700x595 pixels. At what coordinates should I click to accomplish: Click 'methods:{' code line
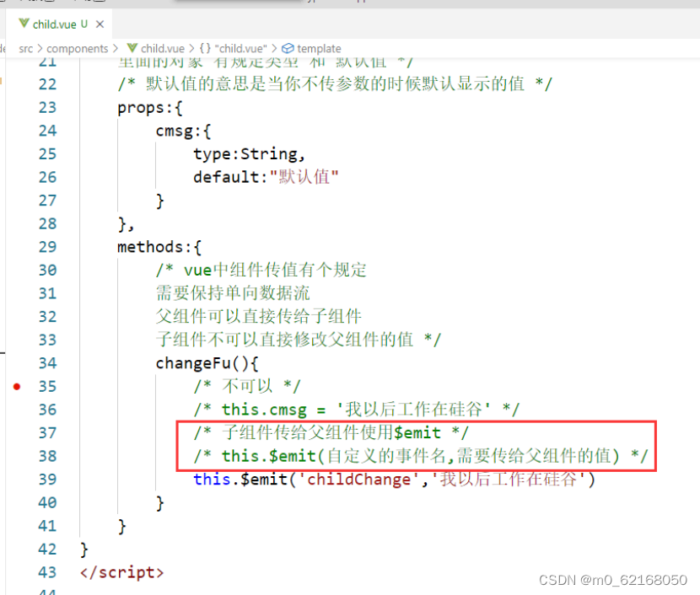(x=159, y=247)
